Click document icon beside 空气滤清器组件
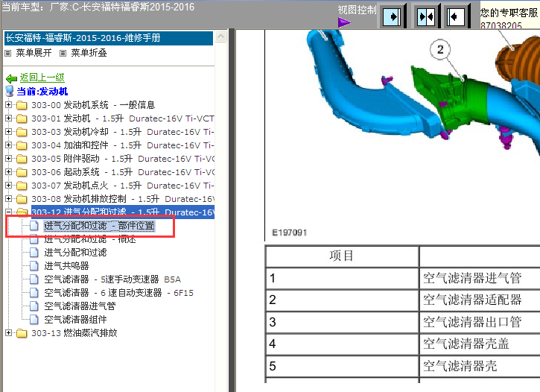This screenshot has height=392, width=540. 34,319
